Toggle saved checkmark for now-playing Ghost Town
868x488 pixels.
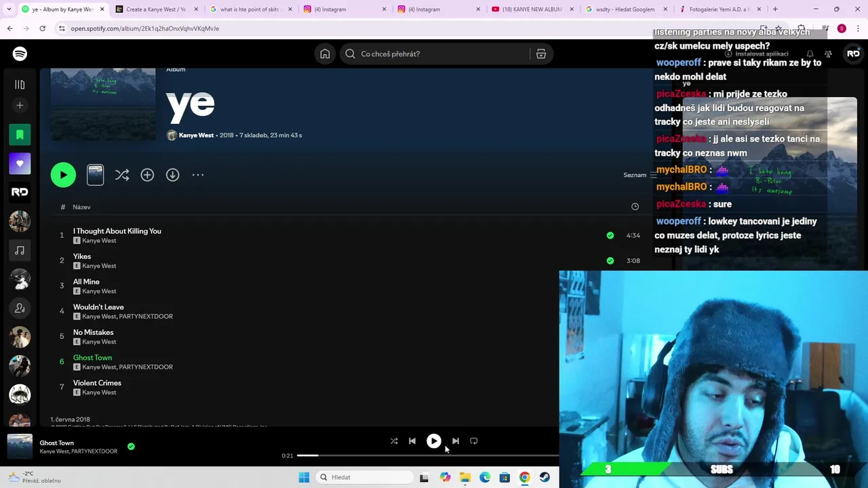pyautogui.click(x=131, y=447)
